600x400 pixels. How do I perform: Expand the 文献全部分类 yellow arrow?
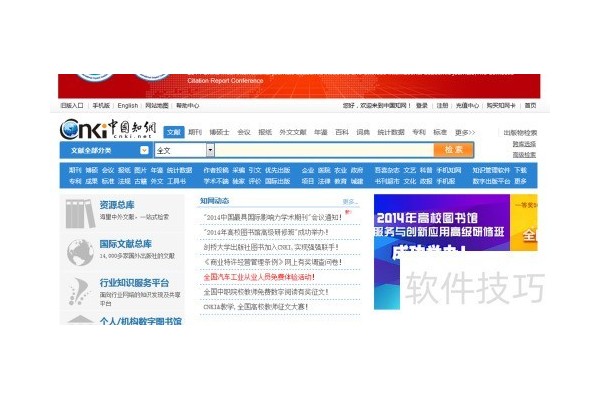pyautogui.click(x=144, y=150)
